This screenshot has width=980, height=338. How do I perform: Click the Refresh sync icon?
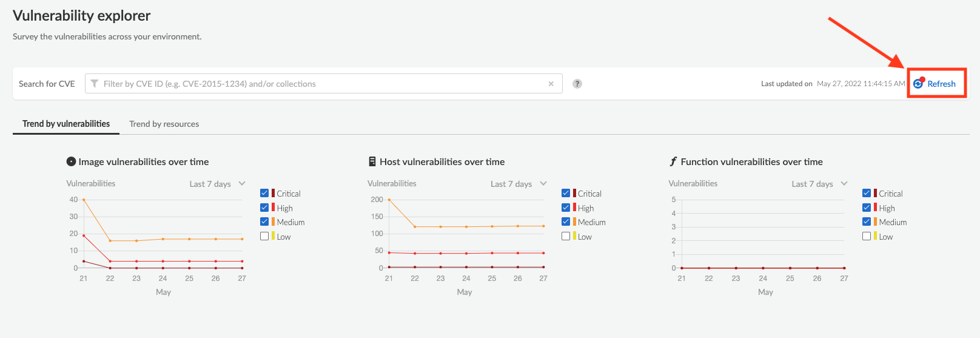tap(918, 84)
